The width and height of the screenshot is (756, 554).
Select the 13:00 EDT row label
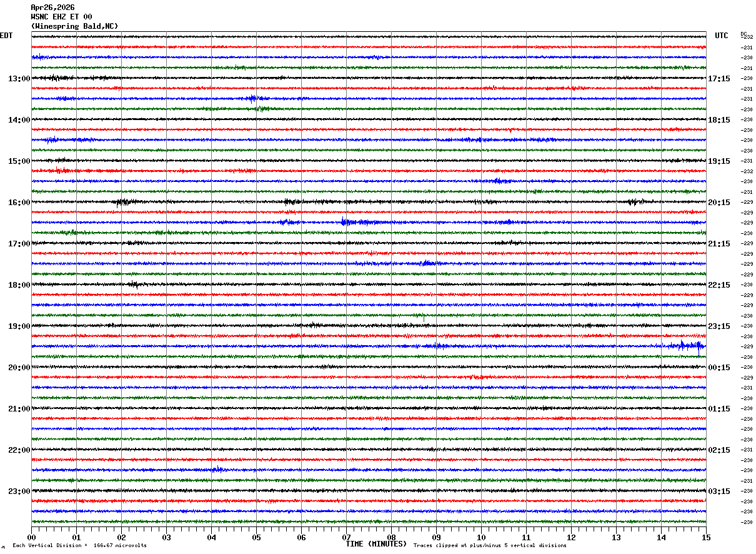[19, 79]
